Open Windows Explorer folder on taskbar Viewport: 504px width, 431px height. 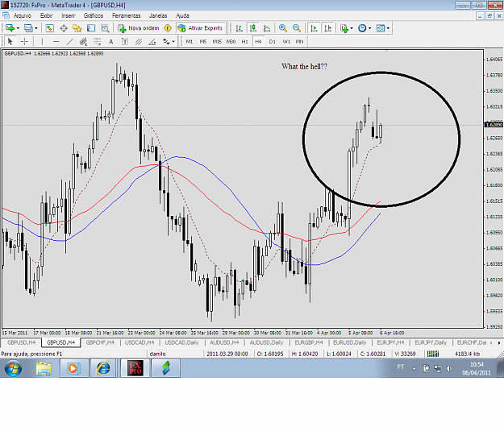click(x=44, y=368)
